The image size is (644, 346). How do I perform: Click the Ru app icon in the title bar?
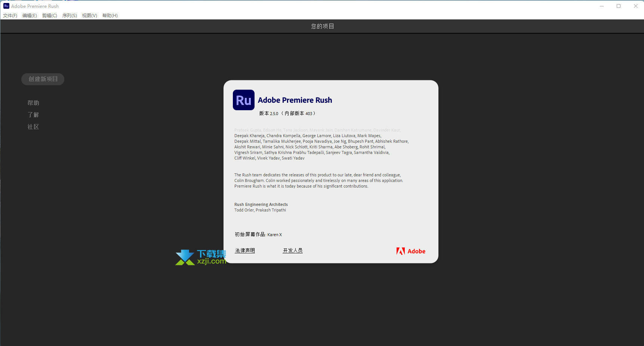pos(6,6)
